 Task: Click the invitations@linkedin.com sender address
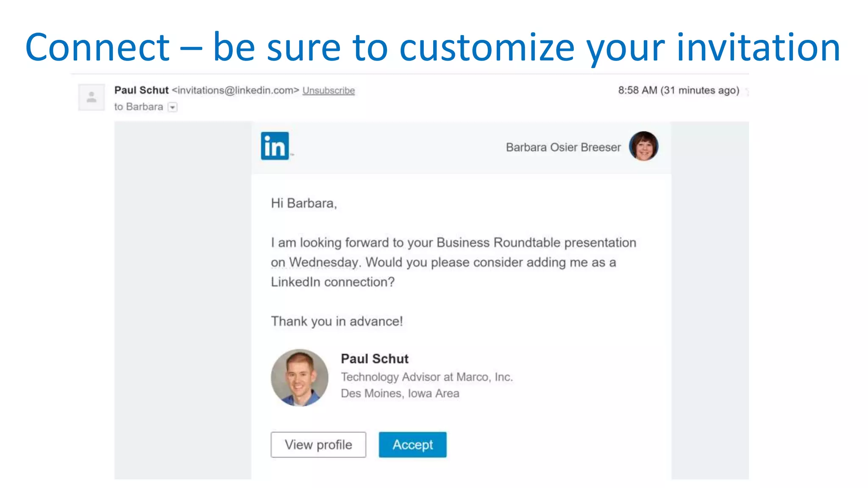(236, 91)
